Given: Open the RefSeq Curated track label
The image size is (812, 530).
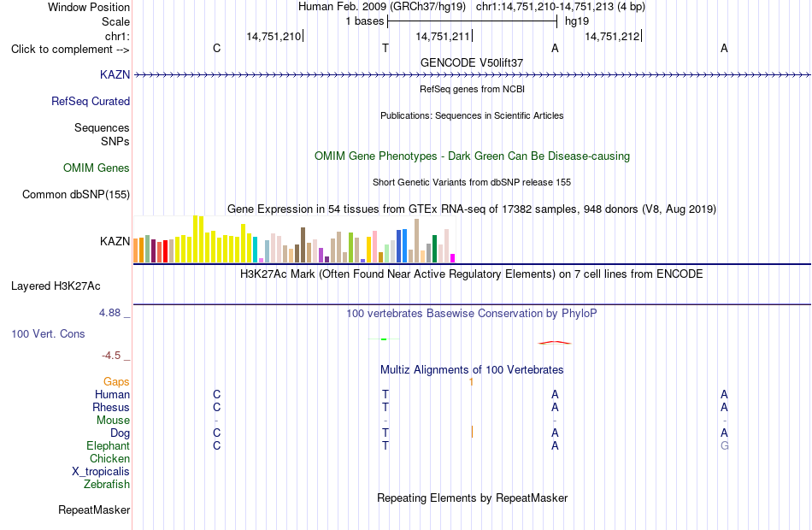Looking at the screenshot, I should point(91,101).
